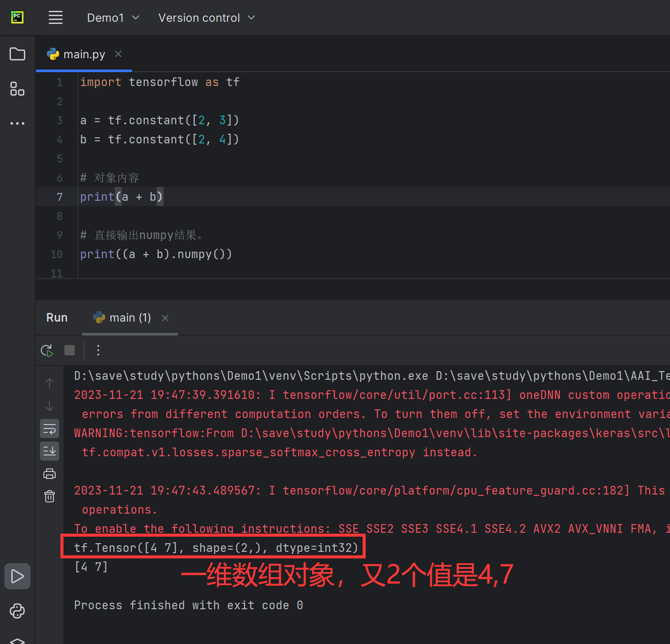
Task: Click 'Process finished with exit code 0'
Action: [x=189, y=605]
